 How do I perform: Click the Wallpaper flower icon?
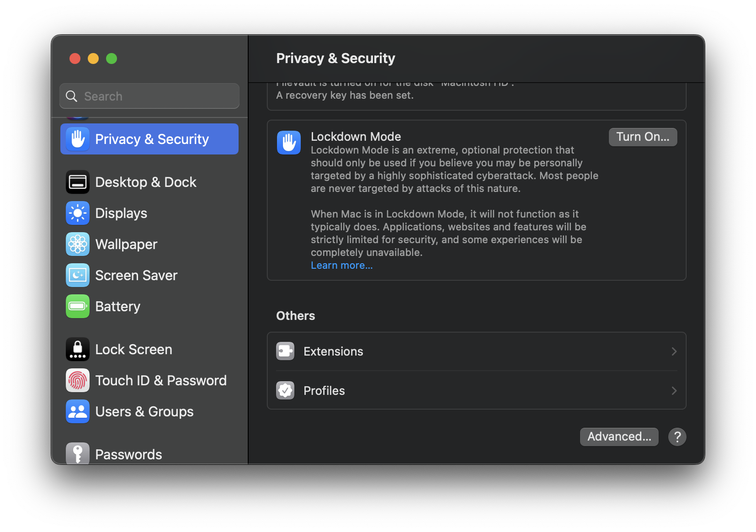coord(78,244)
